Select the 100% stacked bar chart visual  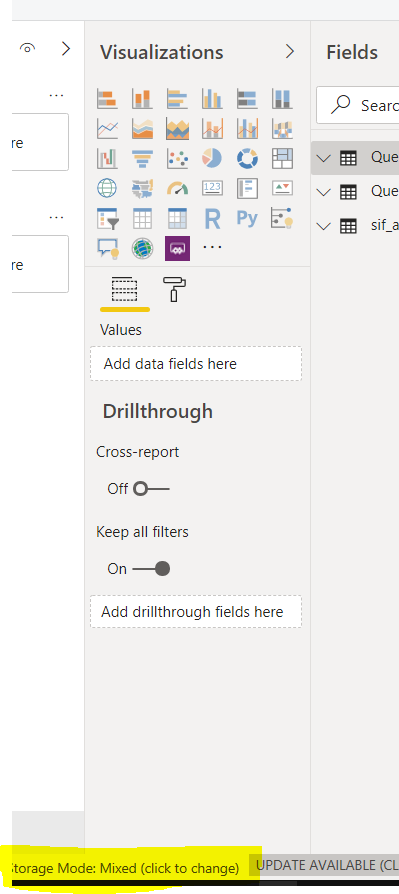point(247,99)
